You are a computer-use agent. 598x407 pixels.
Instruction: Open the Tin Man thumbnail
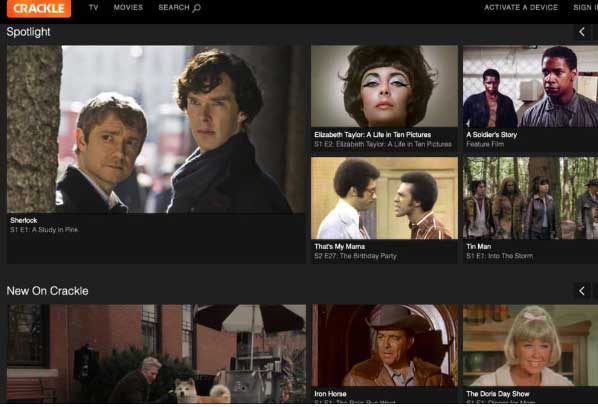[530, 198]
